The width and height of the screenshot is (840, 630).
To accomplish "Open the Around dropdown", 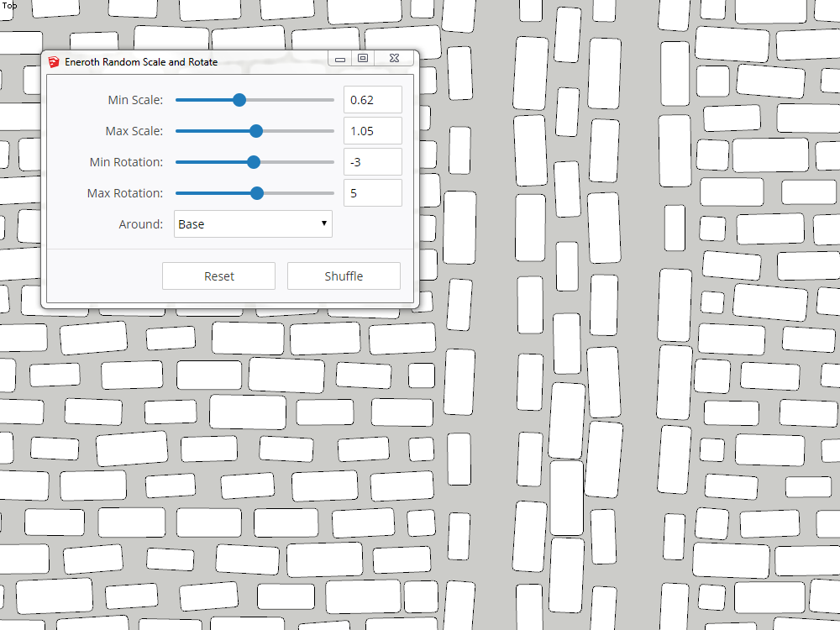I will click(252, 223).
